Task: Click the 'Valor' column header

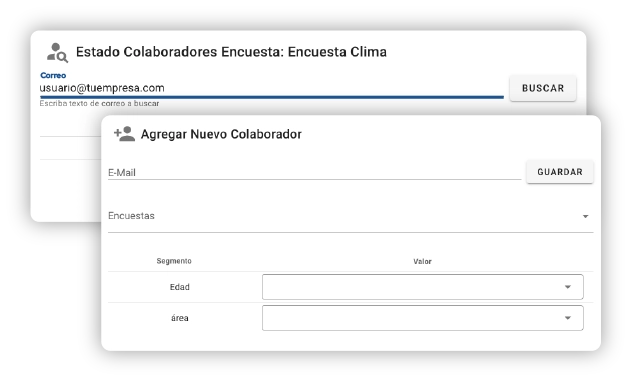Action: click(422, 262)
